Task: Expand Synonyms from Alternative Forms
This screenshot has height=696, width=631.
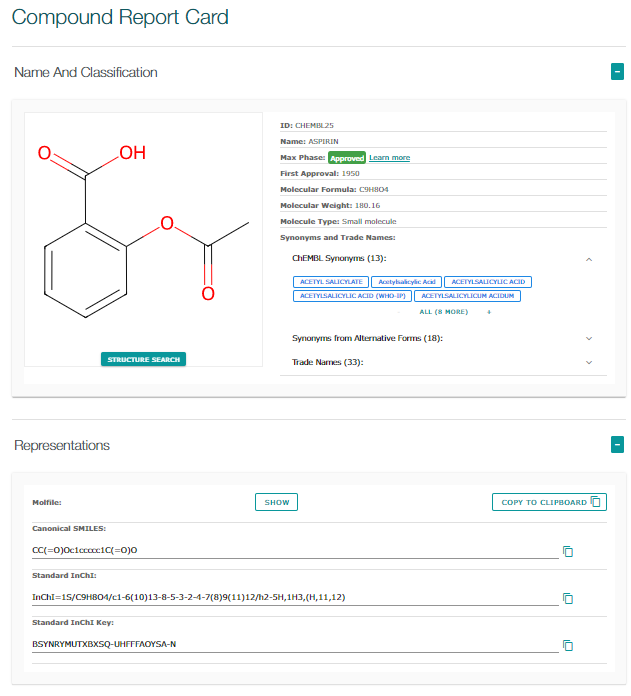Action: click(x=589, y=338)
